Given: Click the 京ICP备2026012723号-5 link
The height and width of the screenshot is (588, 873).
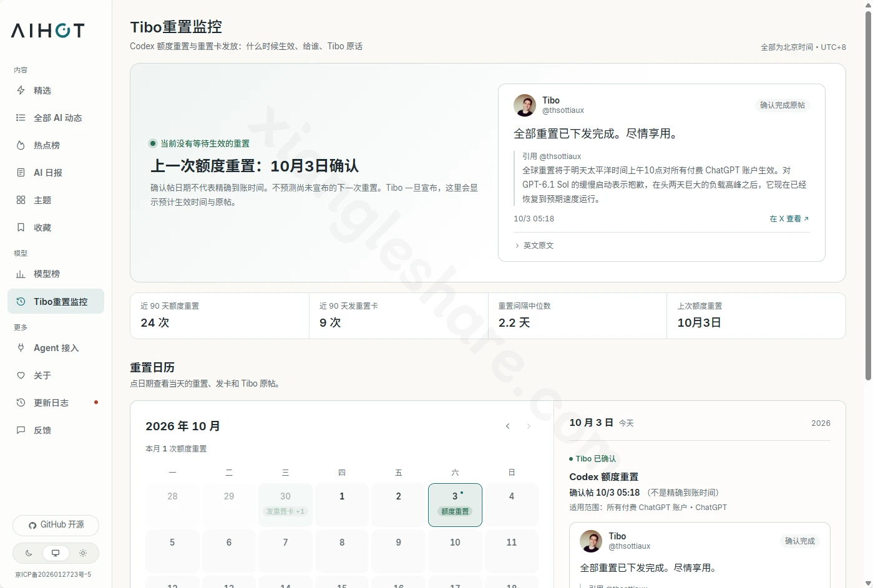Looking at the screenshot, I should (53, 574).
